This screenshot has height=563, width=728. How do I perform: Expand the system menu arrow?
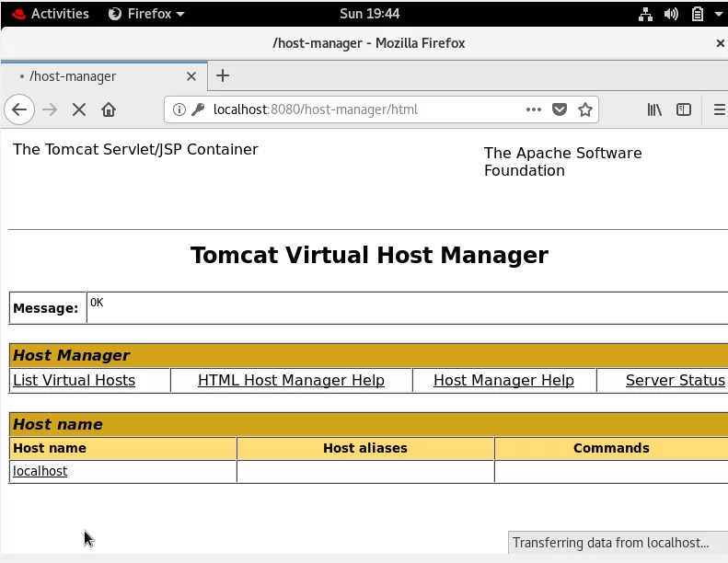coord(718,14)
